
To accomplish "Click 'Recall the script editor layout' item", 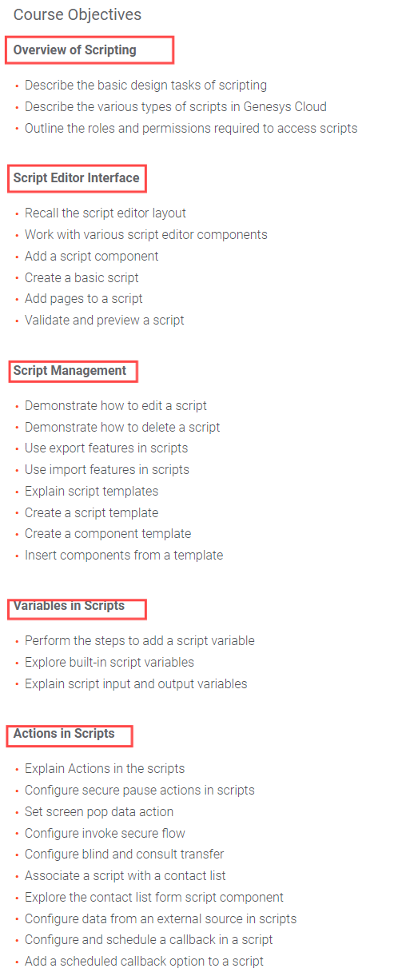I will click(x=105, y=213).
